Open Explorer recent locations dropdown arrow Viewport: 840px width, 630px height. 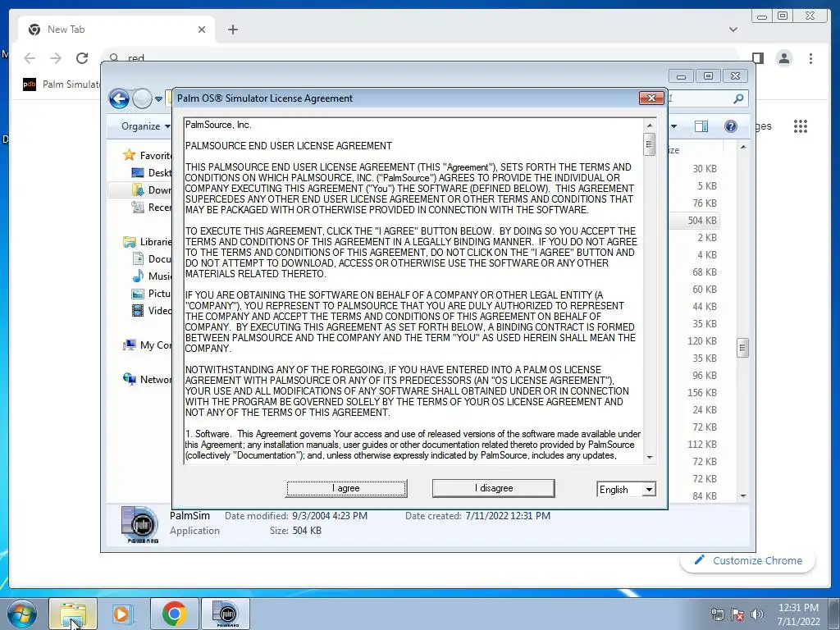click(158, 99)
